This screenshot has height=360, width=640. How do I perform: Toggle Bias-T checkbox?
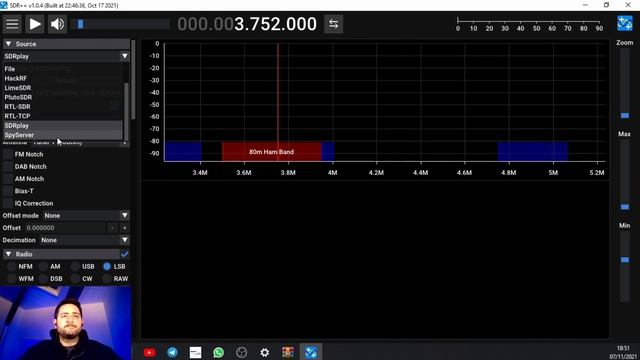8,191
